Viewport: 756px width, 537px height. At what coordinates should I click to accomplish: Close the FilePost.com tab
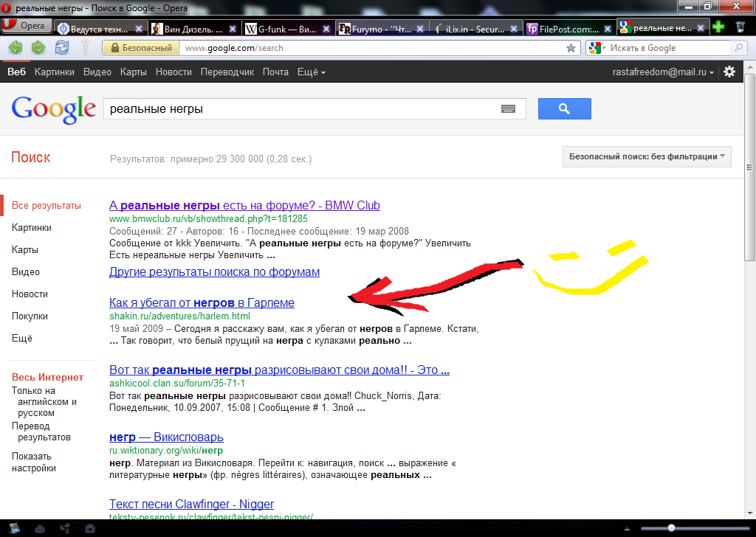608,29
